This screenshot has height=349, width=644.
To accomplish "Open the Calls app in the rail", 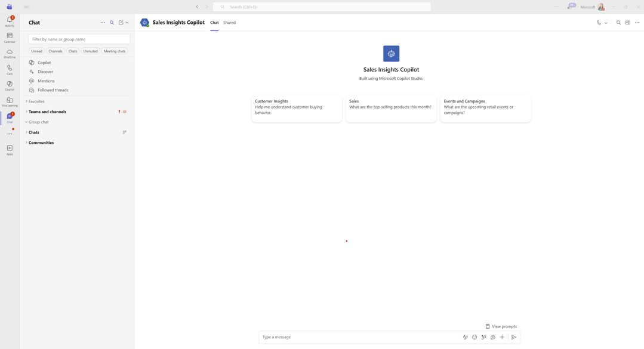I will (10, 70).
